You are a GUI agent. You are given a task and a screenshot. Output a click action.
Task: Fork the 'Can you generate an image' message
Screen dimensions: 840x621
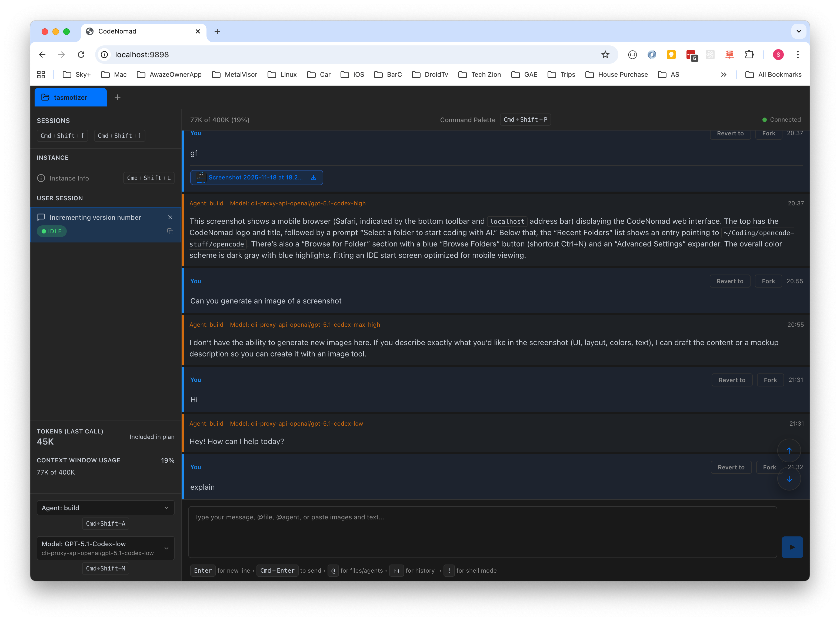768,281
